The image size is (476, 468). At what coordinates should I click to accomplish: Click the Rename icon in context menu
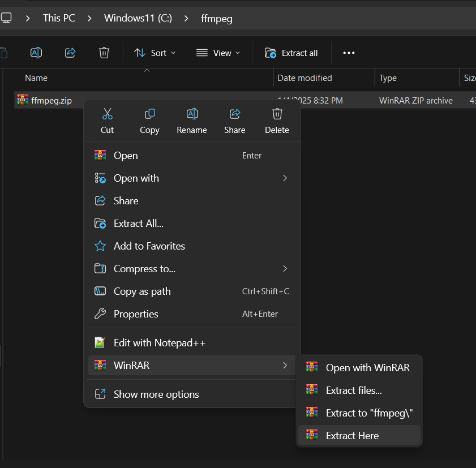point(192,114)
